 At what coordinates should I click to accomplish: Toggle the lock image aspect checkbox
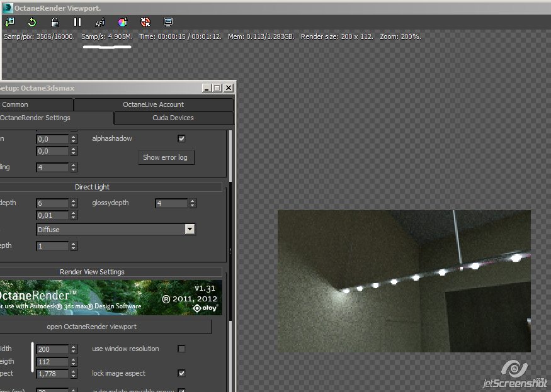point(181,373)
